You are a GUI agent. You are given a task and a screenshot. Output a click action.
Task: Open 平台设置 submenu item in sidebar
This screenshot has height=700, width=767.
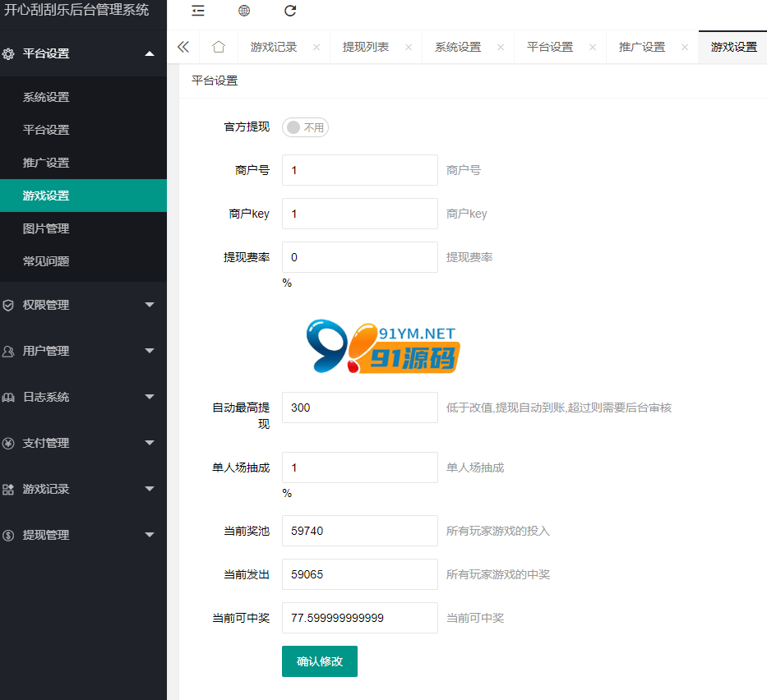pos(83,130)
